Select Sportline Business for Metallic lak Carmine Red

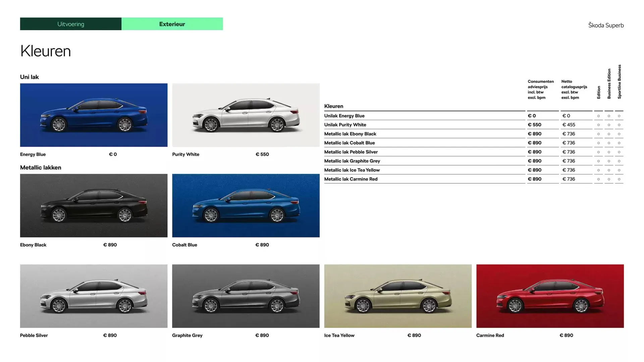(620, 179)
